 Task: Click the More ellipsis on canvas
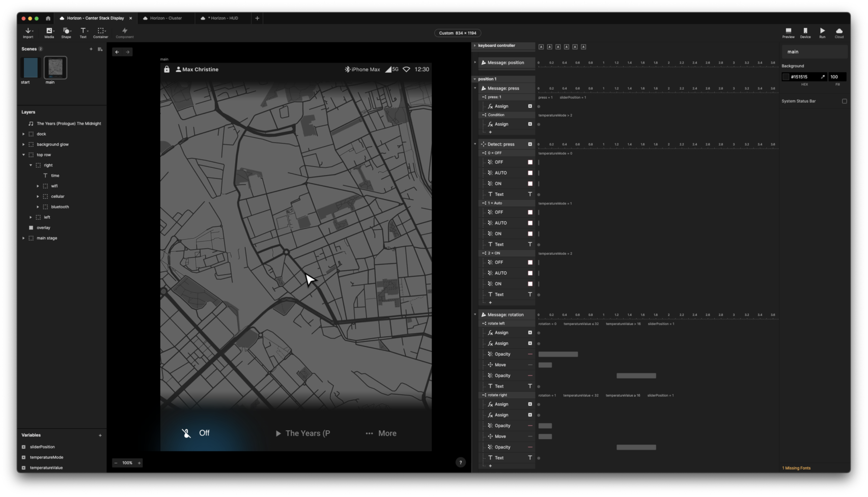coord(369,433)
